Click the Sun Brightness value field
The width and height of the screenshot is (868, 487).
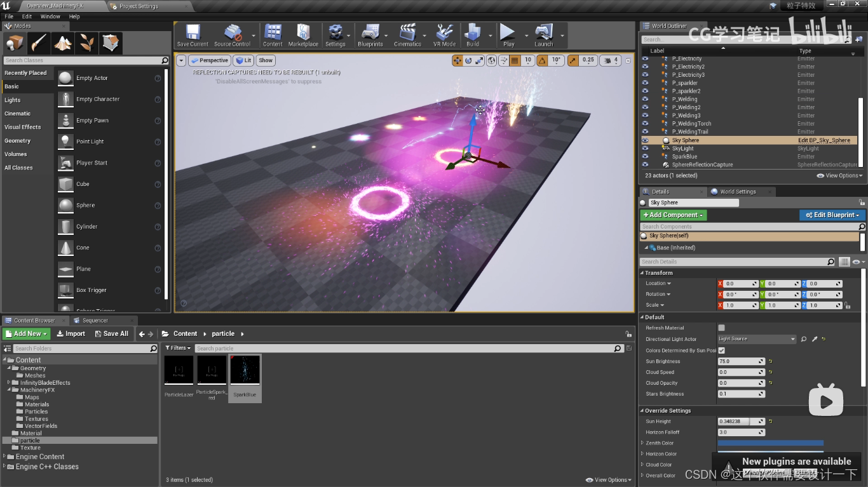coord(742,361)
